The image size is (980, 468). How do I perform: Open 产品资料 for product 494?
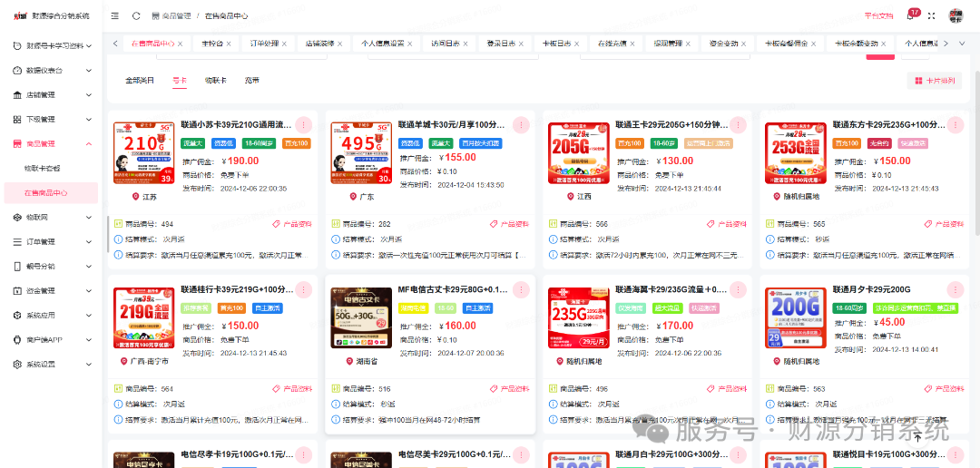click(x=292, y=224)
